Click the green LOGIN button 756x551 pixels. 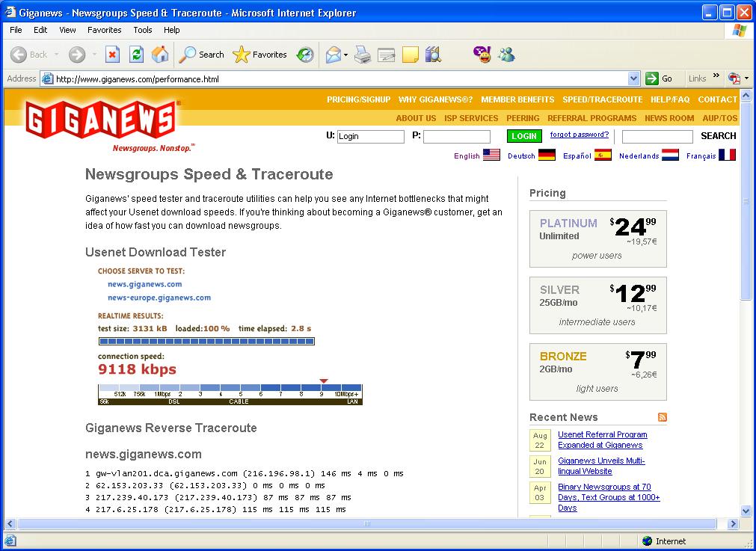tap(524, 136)
